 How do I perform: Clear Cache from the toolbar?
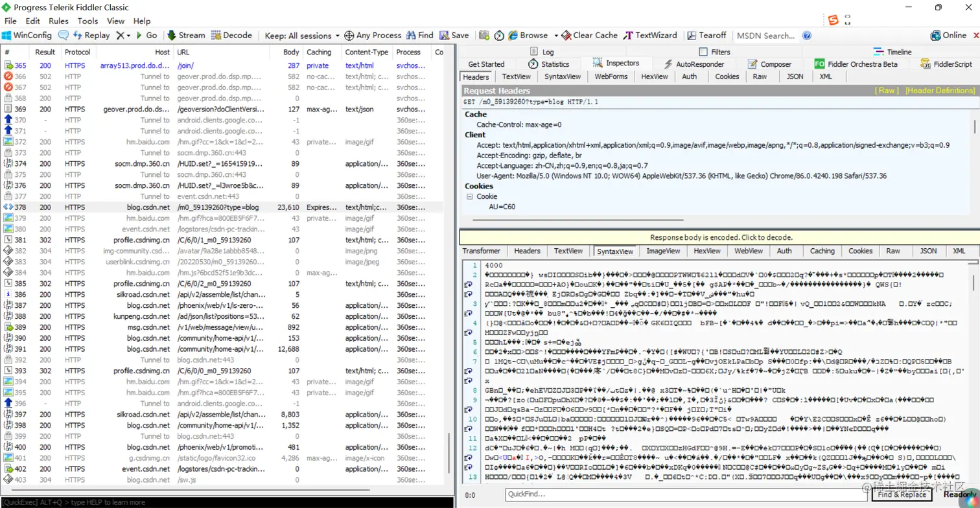[x=590, y=36]
